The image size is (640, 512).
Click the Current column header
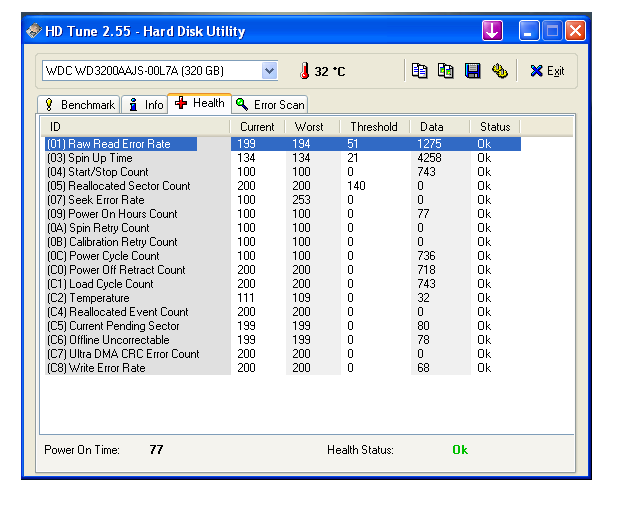[257, 127]
